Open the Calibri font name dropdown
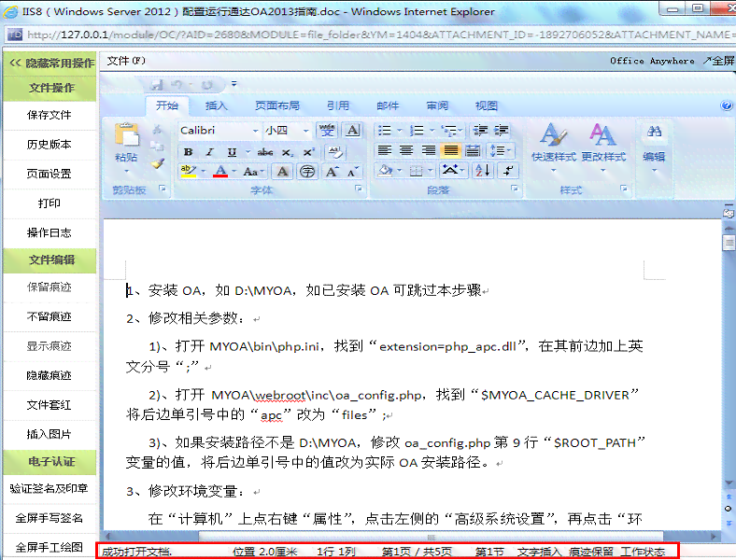 tap(255, 131)
